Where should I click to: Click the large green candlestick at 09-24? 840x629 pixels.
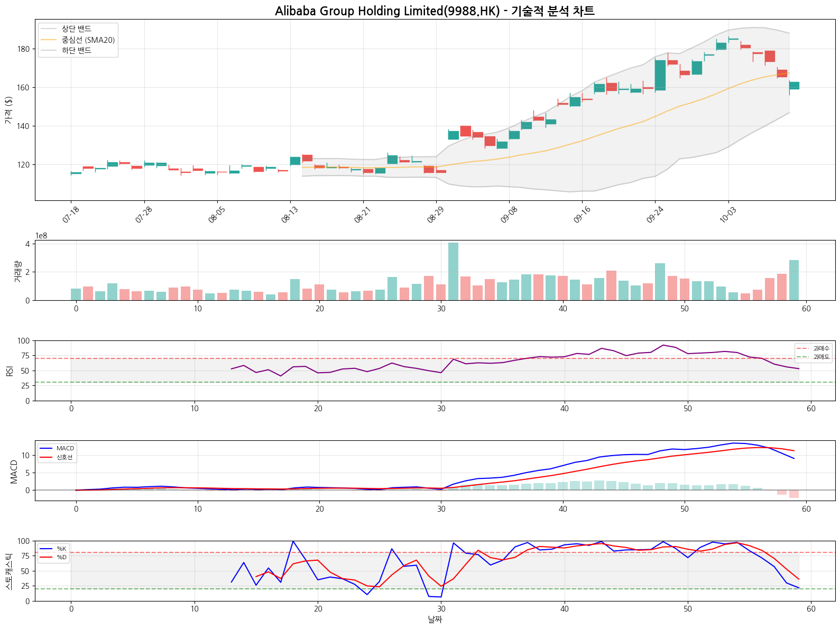660,75
